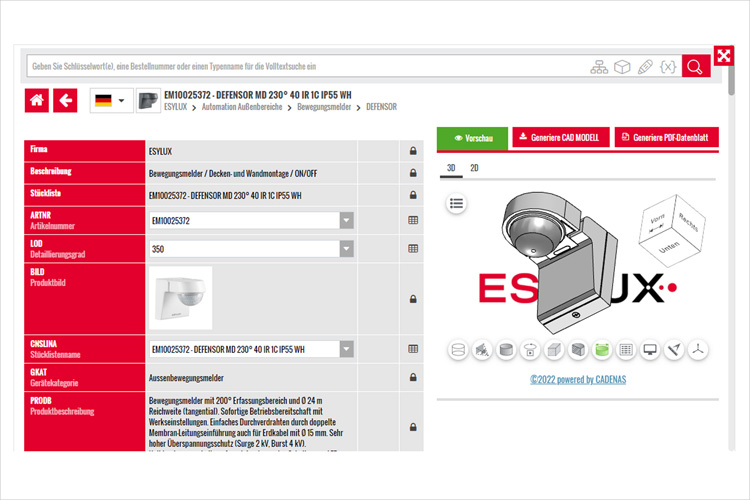
Task: Click the lock icon in Beschreibung row
Action: click(x=413, y=173)
